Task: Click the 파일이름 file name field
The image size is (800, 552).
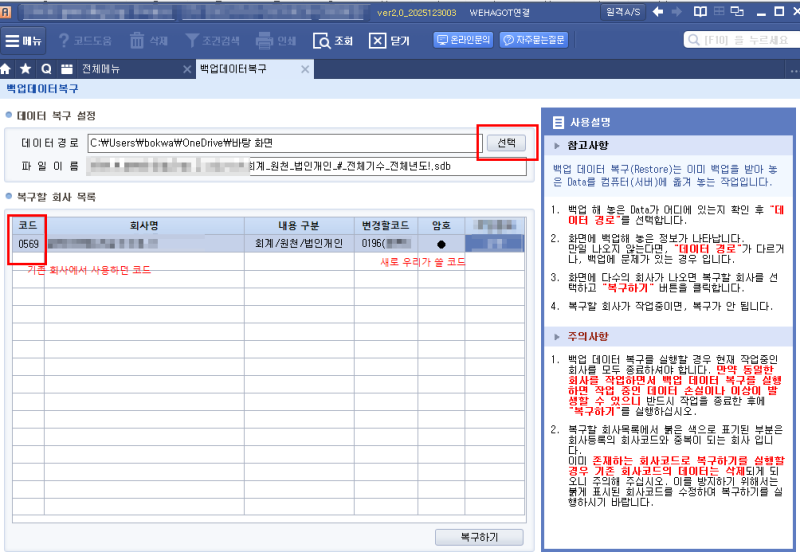Action: pyautogui.click(x=307, y=166)
